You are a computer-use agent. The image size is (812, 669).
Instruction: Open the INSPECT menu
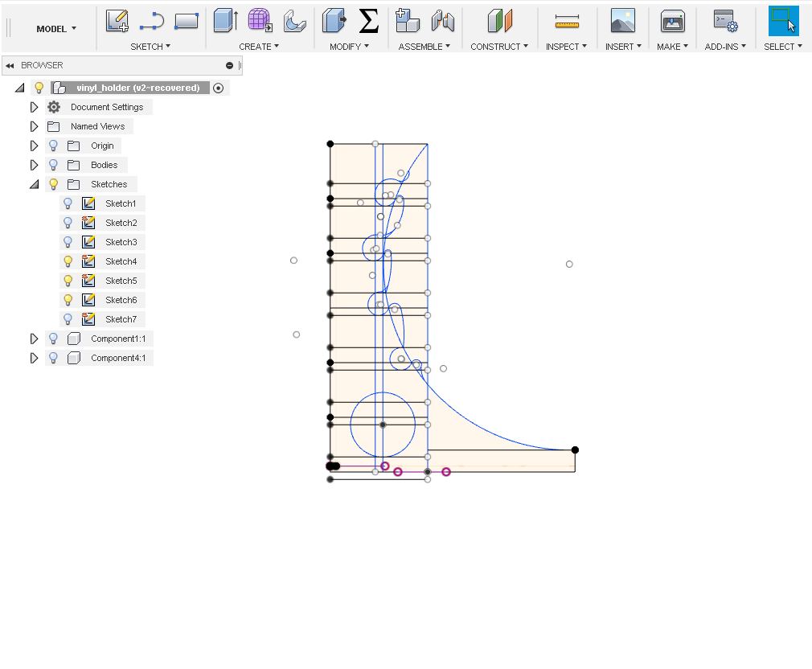pos(566,47)
